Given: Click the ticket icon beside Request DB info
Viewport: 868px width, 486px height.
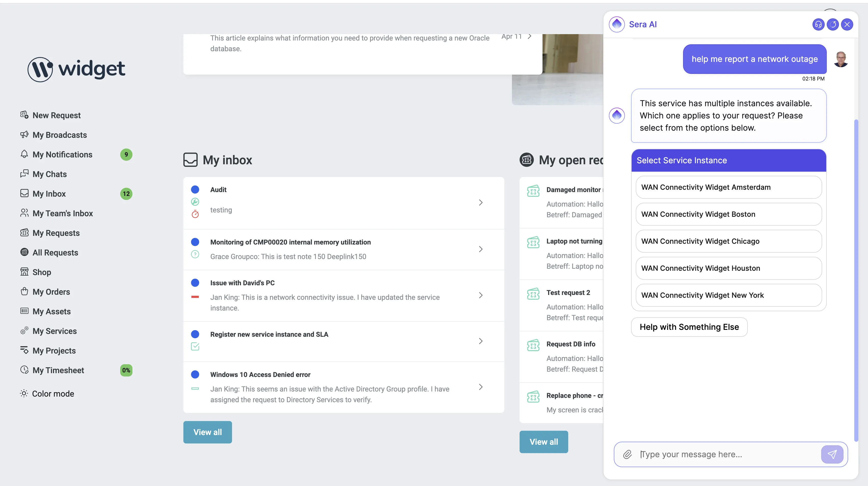Looking at the screenshot, I should pyautogui.click(x=533, y=345).
